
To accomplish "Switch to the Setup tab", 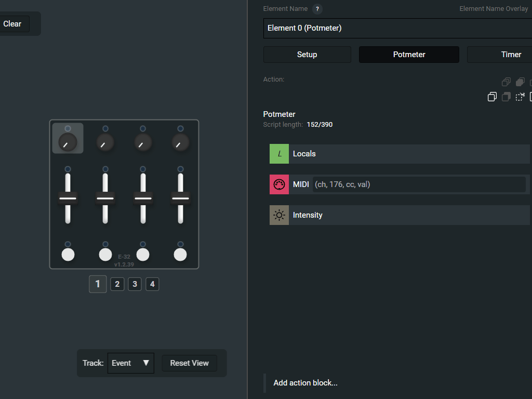I will (x=307, y=55).
